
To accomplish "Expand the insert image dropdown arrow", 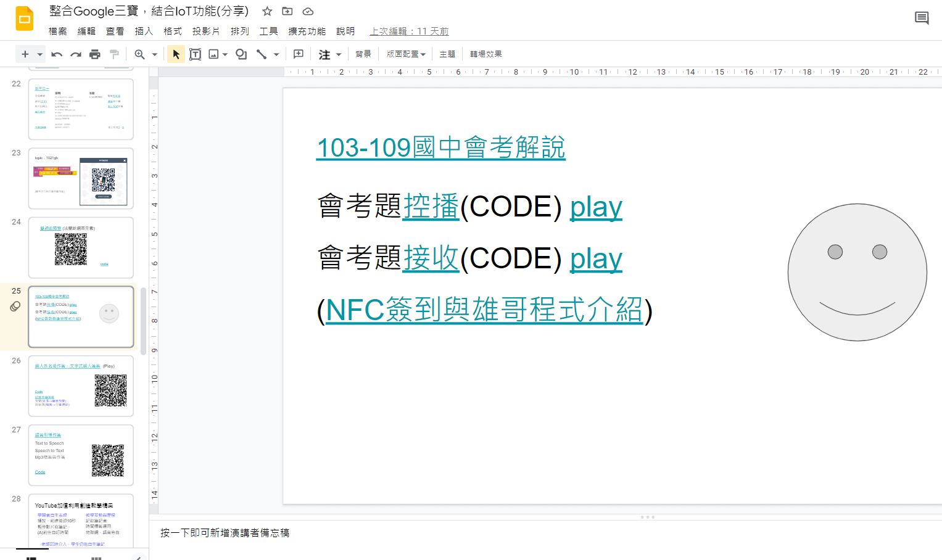I will pos(225,54).
